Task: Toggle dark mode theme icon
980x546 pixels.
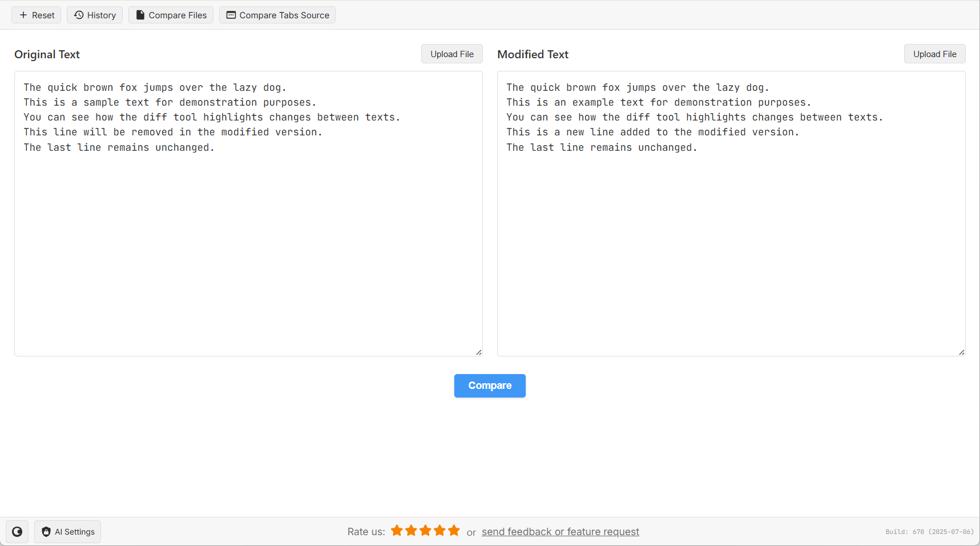Action: [17, 532]
